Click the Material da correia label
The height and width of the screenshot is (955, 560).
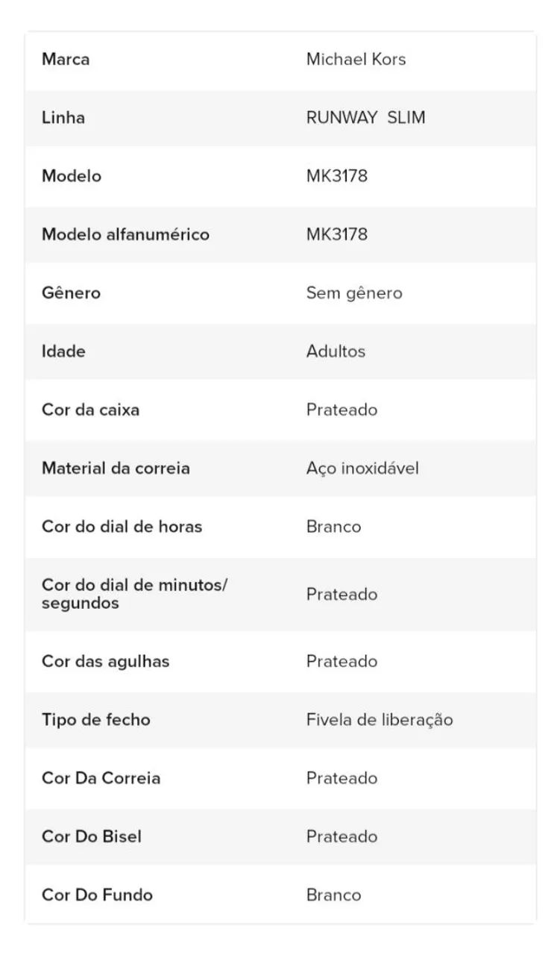click(x=116, y=469)
